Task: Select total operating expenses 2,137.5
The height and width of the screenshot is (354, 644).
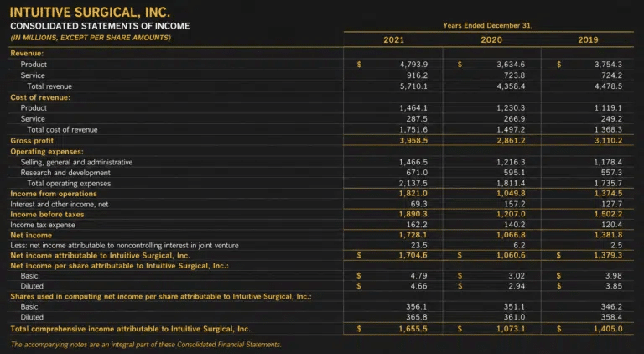Action: pos(413,184)
